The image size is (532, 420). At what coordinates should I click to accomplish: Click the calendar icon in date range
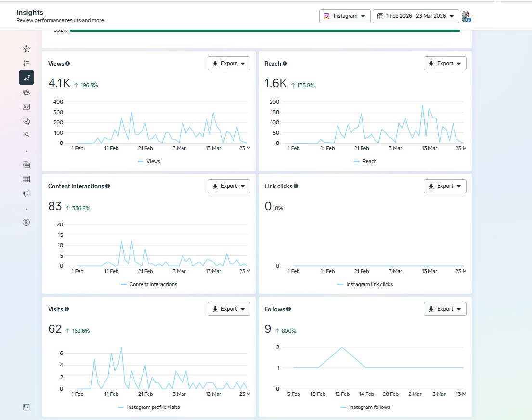coord(380,16)
